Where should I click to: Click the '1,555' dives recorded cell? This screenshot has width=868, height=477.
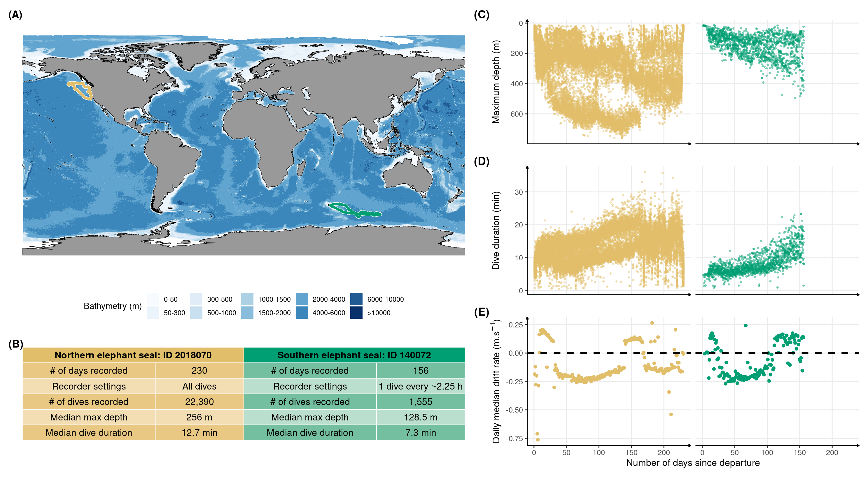tap(421, 401)
